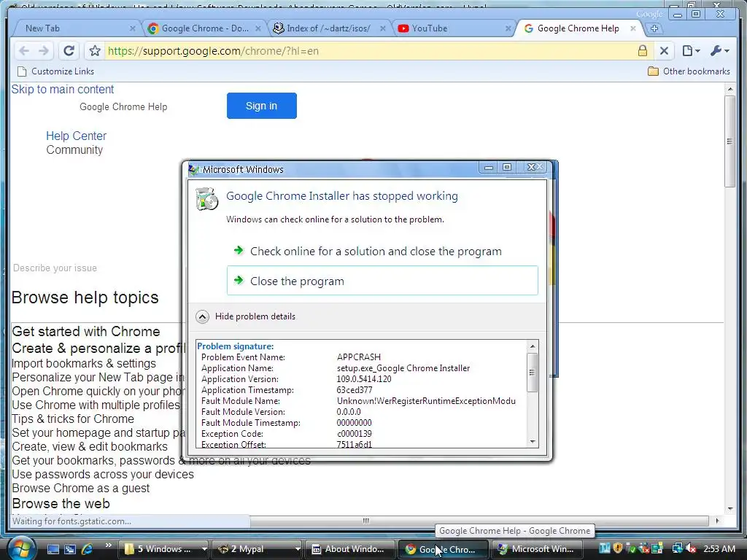Select the 109.0.5414.120 version text
Screen dimensions: 747x560
click(x=364, y=379)
